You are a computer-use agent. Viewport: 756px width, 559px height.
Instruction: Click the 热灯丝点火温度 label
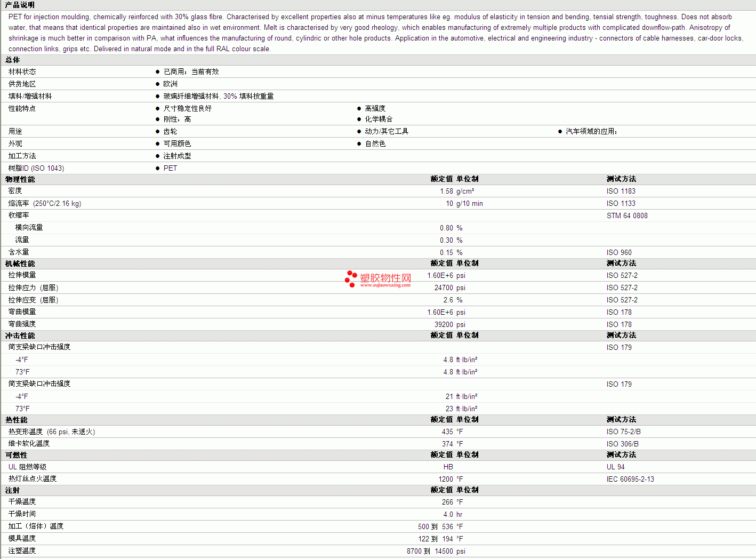pos(33,479)
